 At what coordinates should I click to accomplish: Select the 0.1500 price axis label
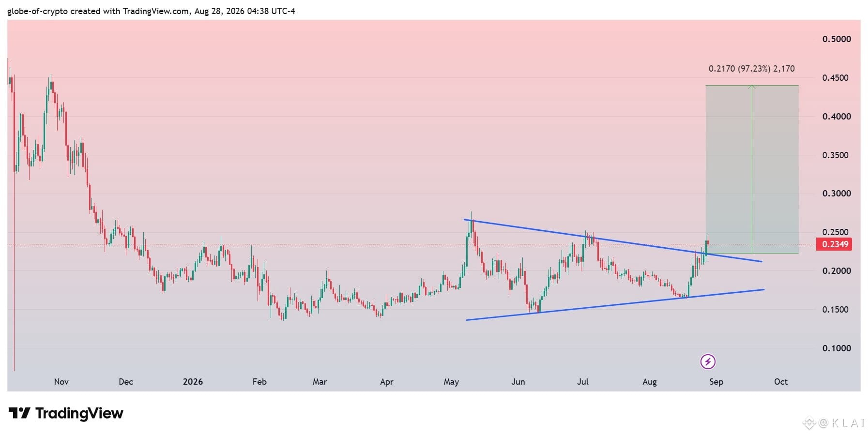coord(836,310)
